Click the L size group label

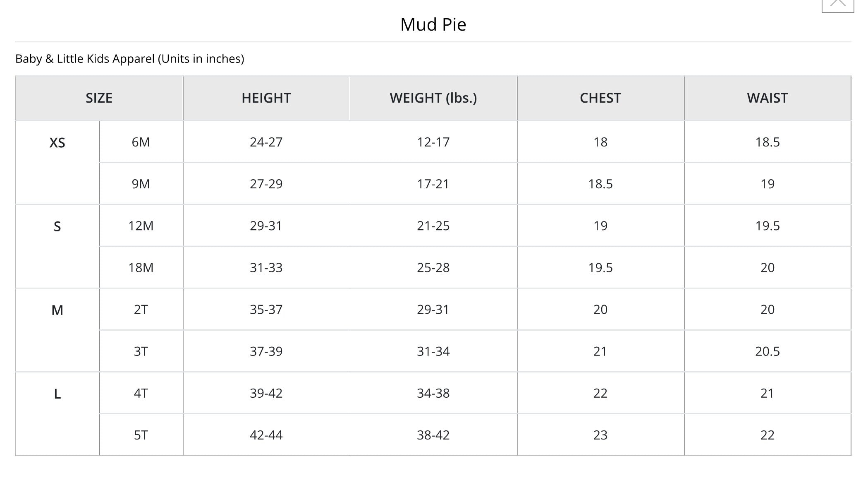tap(57, 394)
